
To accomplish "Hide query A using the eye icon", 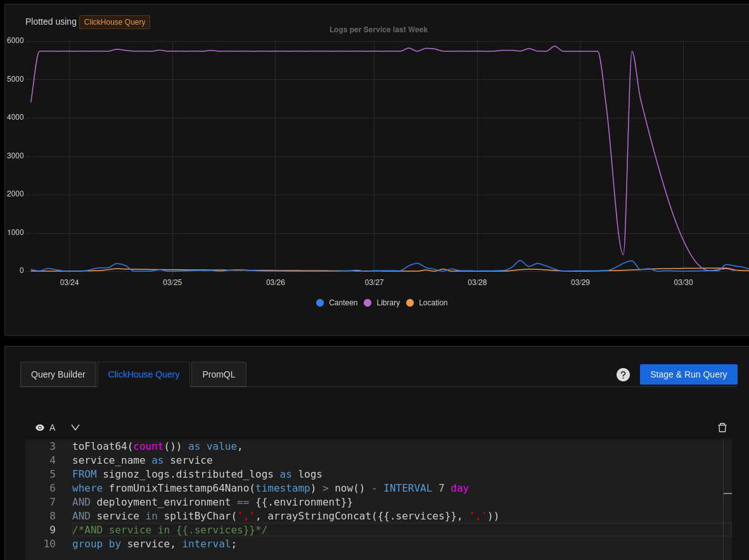I will tap(39, 428).
